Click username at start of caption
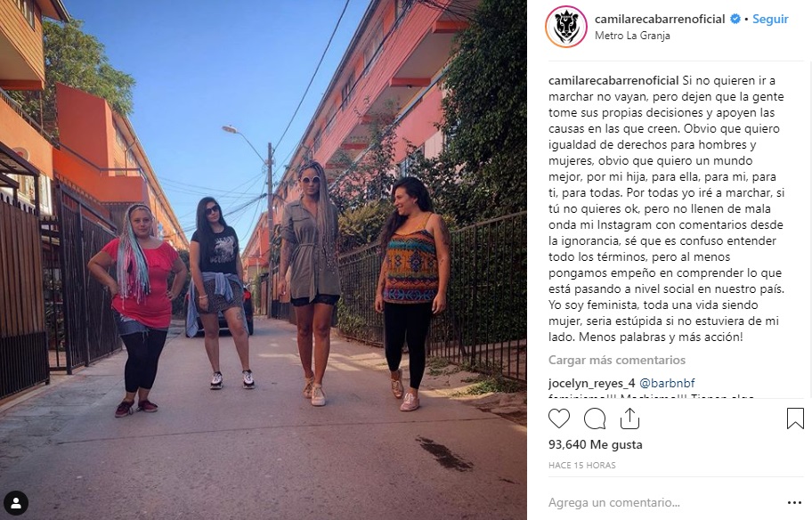Viewport: 812px width, 520px height. (x=613, y=81)
